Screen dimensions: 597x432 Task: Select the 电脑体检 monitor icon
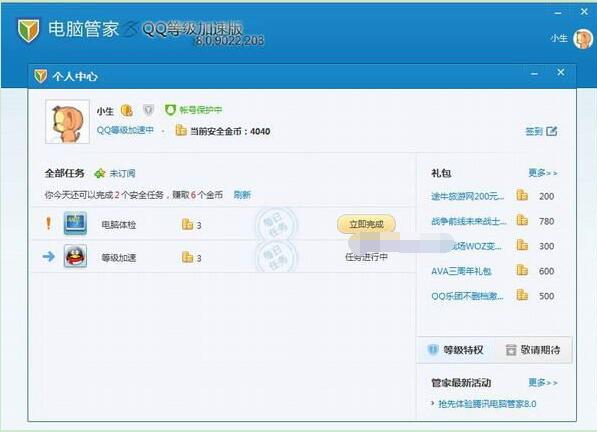point(75,223)
